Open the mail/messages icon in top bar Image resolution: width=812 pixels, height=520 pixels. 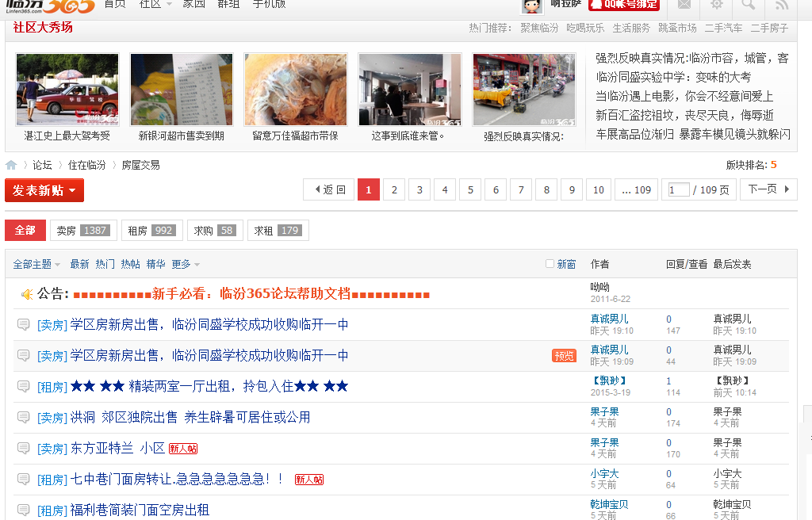684,5
